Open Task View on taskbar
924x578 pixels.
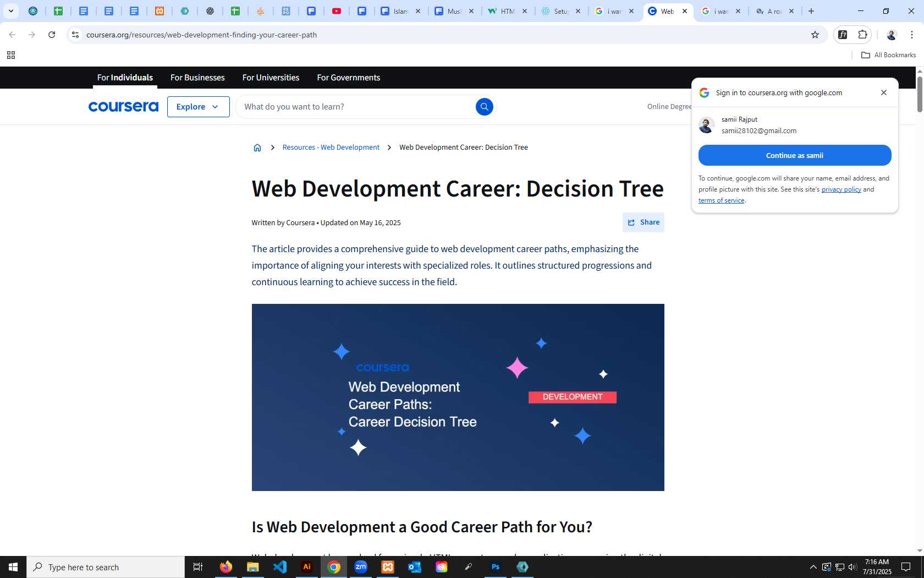pos(198,567)
